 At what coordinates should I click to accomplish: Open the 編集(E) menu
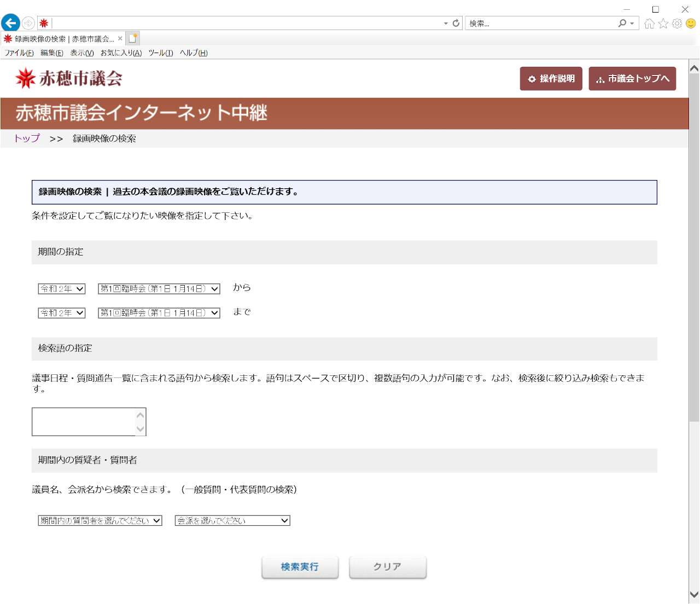(52, 53)
